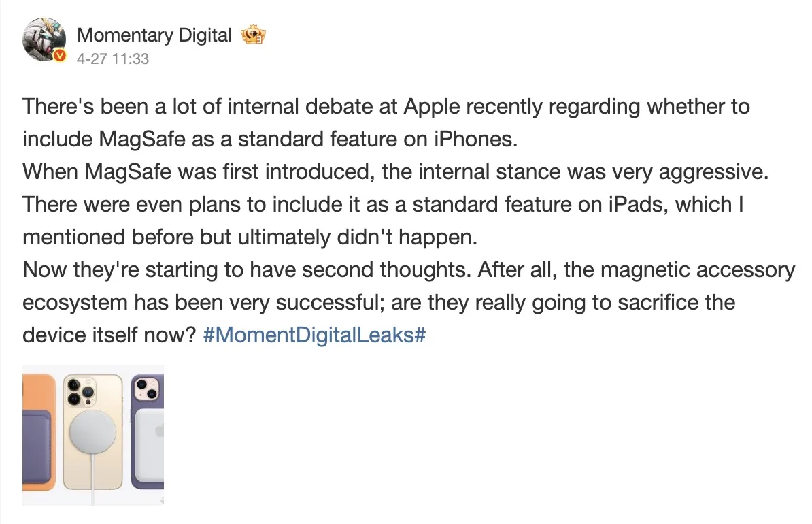Click the orange verified V badge
This screenshot has width=812, height=524.
coord(60,56)
